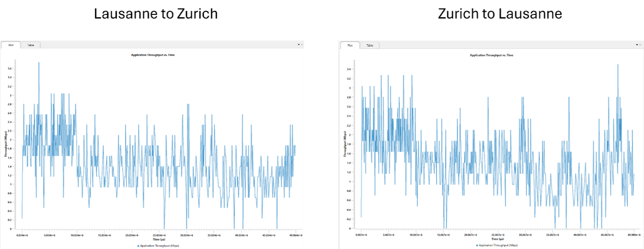The width and height of the screenshot is (644, 249).
Task: Open the right panel's dropdown arrow menu
Action: point(637,45)
